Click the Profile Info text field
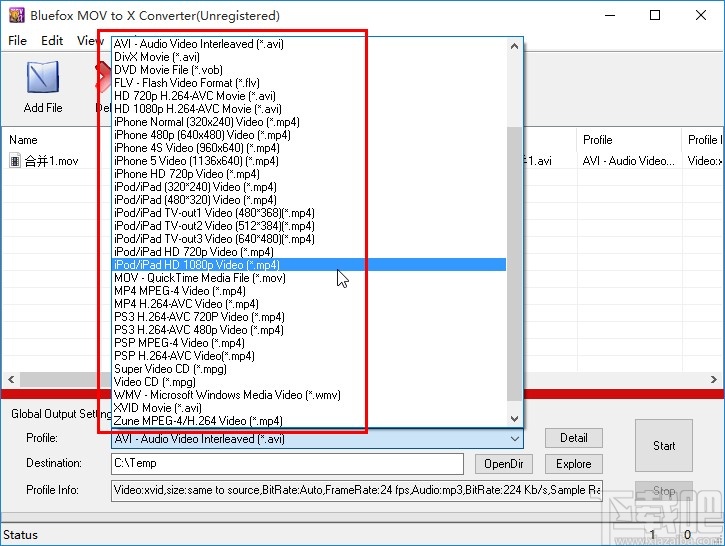The height and width of the screenshot is (546, 725). tap(357, 490)
